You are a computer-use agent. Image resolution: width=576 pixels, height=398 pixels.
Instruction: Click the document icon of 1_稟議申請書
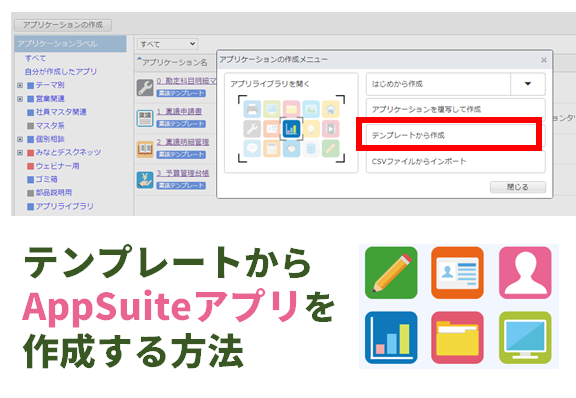coord(145,118)
